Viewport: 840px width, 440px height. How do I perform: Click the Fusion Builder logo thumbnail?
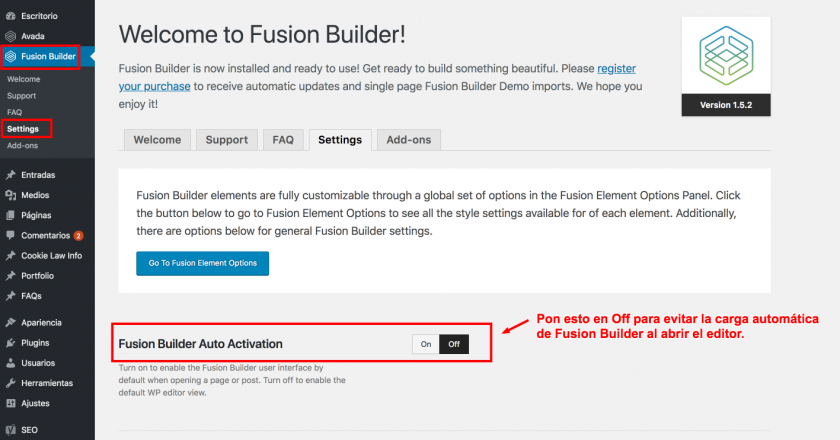726,56
